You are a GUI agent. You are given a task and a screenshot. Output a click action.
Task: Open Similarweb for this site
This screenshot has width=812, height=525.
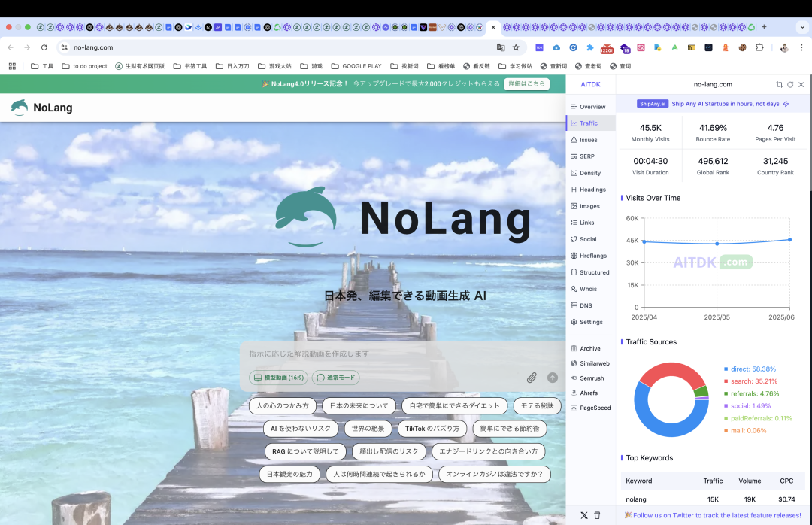point(590,364)
